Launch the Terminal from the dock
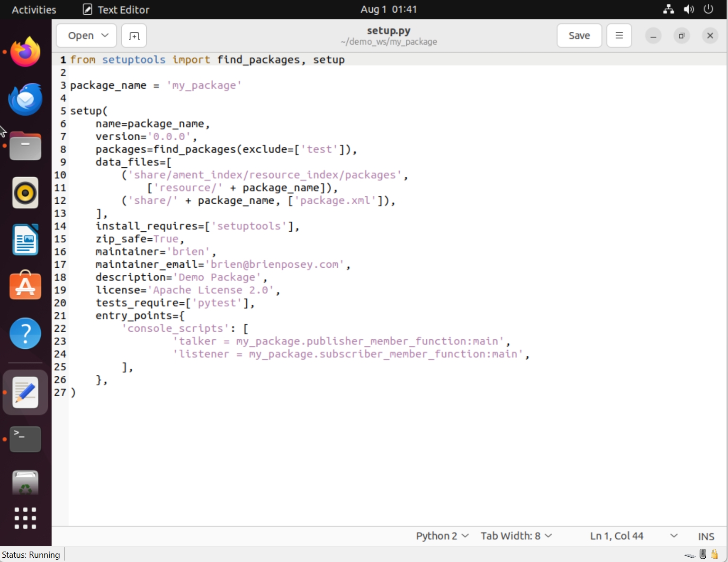Screen dimensions: 728x562 click(25, 439)
